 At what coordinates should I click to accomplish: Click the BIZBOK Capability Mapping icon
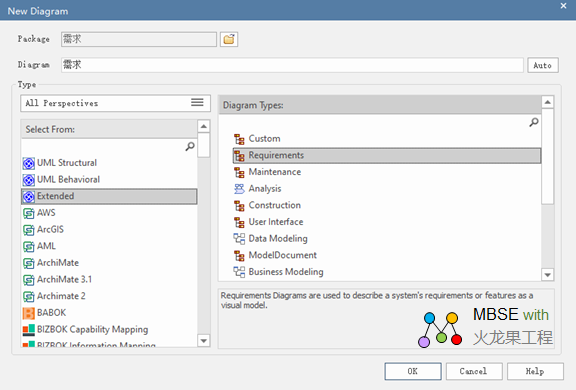tap(29, 330)
